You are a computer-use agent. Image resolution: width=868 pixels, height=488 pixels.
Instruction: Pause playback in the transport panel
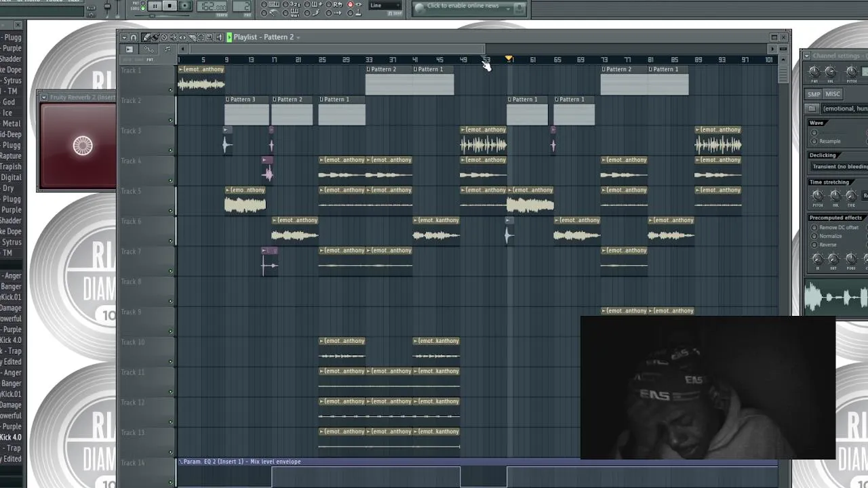coord(155,5)
